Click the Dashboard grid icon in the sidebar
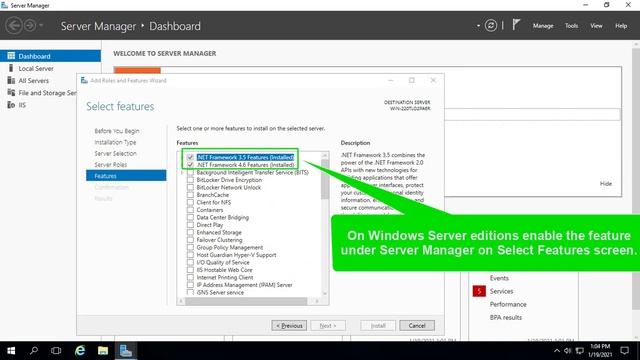 point(11,56)
